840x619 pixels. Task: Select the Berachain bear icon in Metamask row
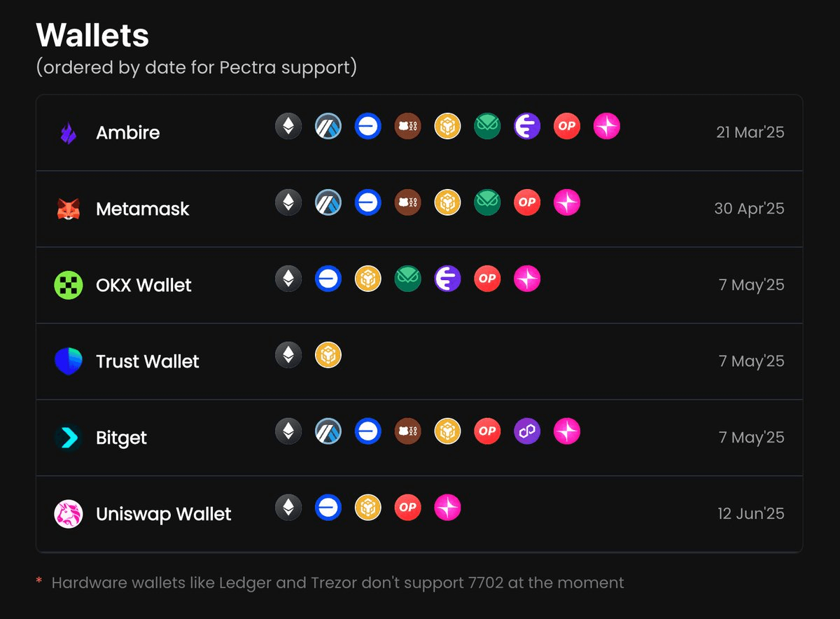[x=407, y=202]
